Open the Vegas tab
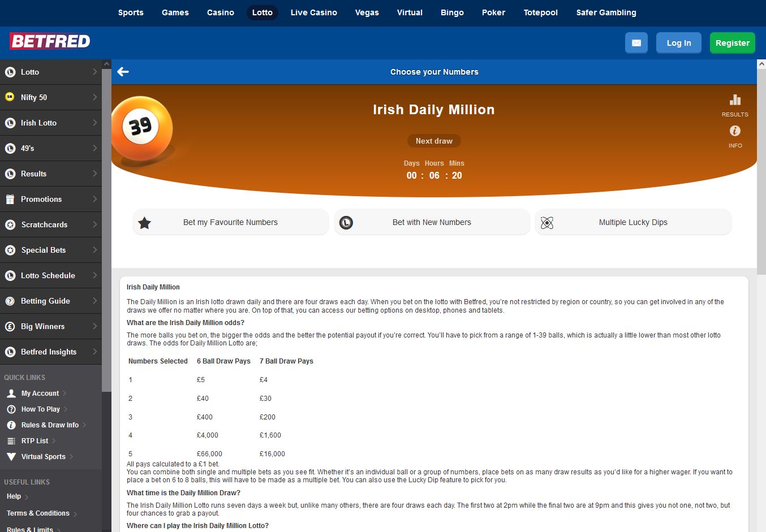The width and height of the screenshot is (766, 532). 367,12
